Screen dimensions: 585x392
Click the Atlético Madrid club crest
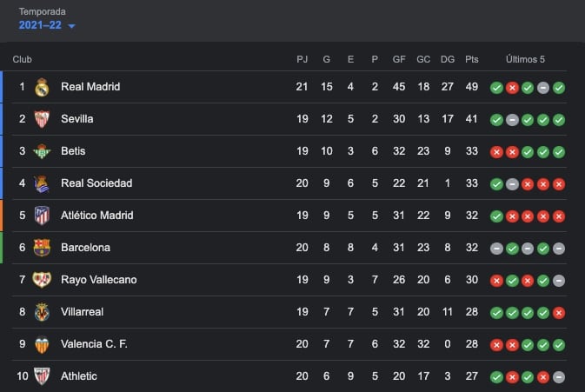click(41, 216)
